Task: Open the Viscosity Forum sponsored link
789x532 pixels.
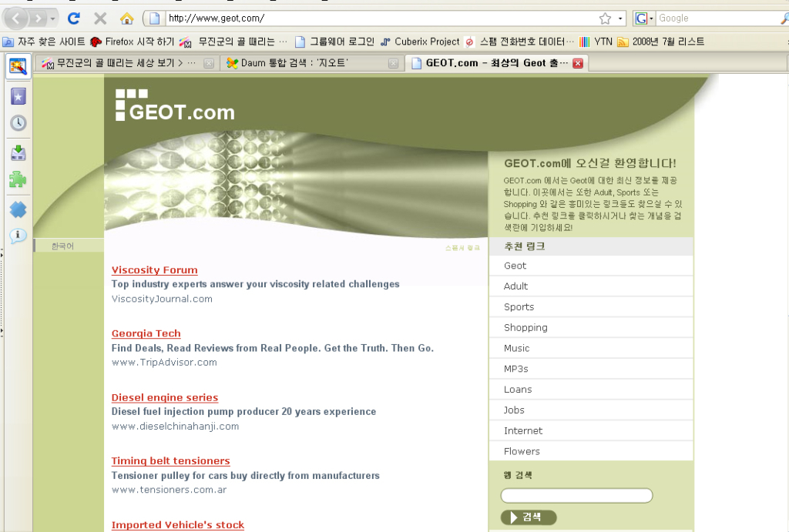Action: click(154, 270)
